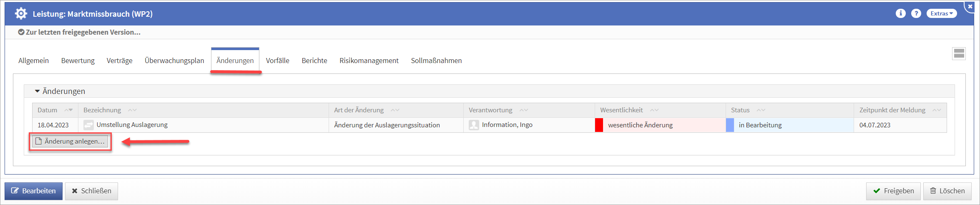Sort by the Wesentlichkeit column arrows
The height and width of the screenshot is (205, 980).
(654, 110)
